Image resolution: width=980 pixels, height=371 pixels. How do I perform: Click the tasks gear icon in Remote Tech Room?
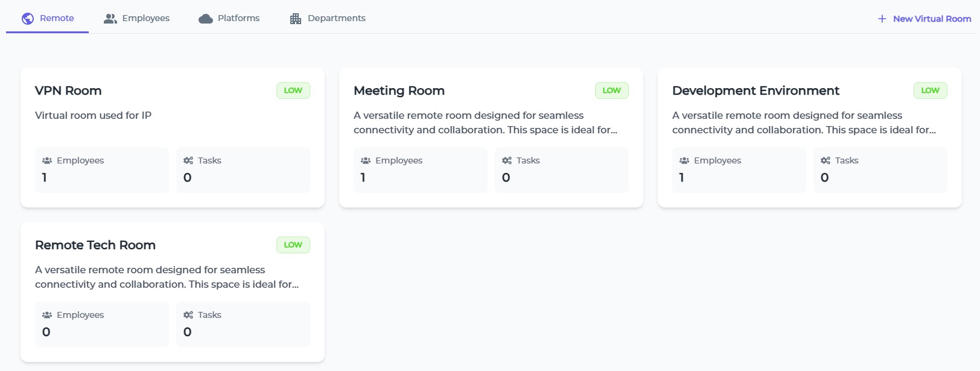188,315
